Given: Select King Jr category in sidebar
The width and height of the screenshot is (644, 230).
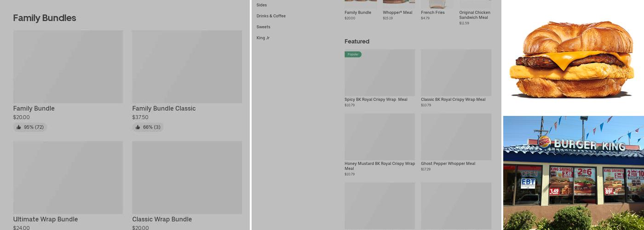Looking at the screenshot, I should [263, 38].
